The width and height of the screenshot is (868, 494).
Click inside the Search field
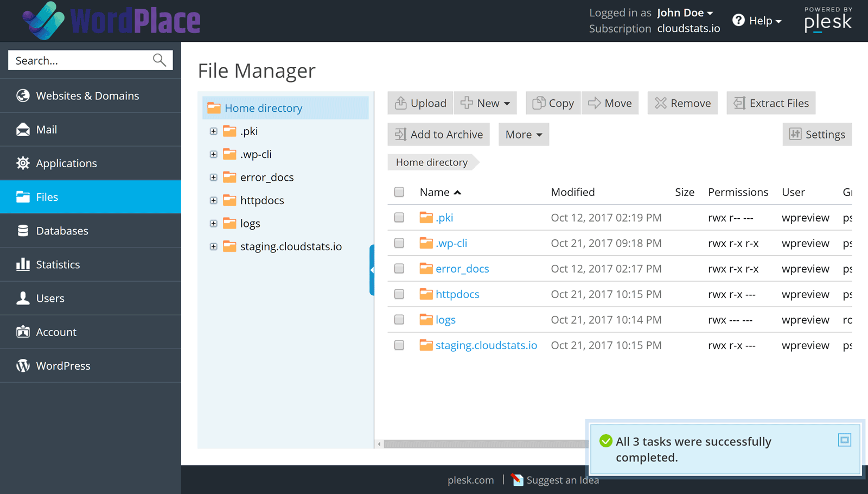pos(81,60)
